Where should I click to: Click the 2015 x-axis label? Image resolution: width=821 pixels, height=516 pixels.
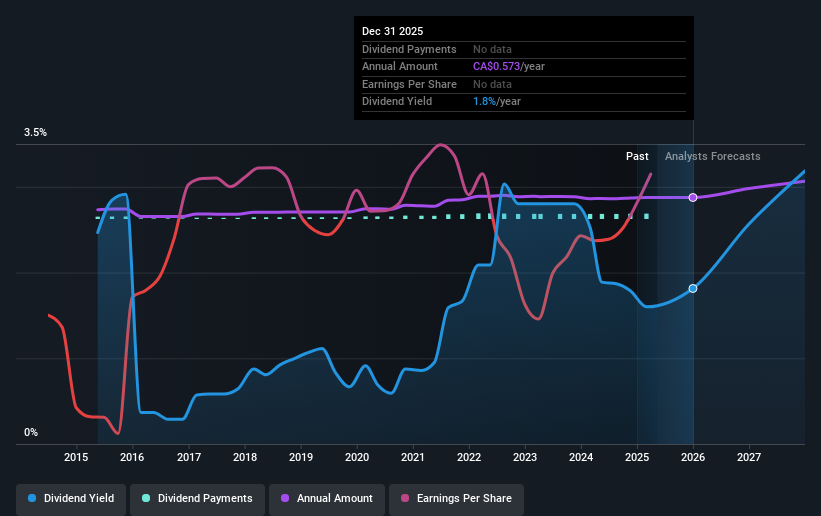[x=76, y=457]
